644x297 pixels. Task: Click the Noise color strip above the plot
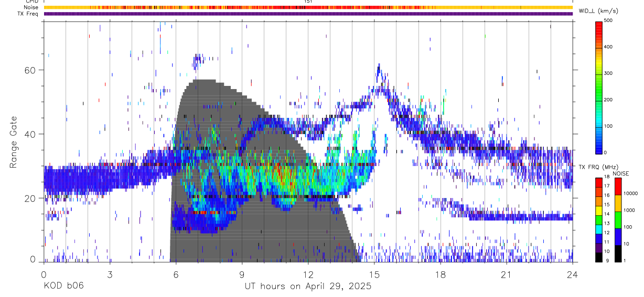[308, 7]
